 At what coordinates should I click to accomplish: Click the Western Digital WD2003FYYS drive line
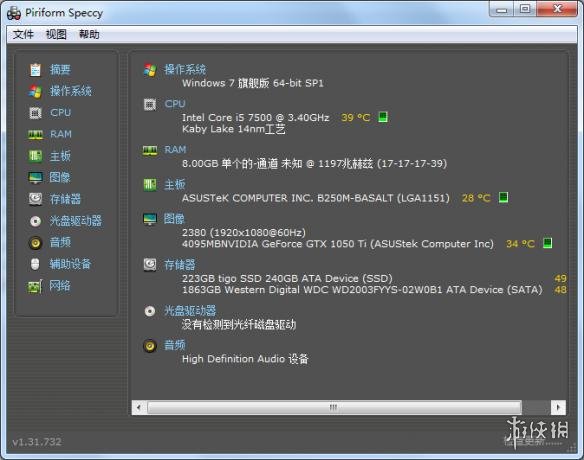[x=362, y=290]
